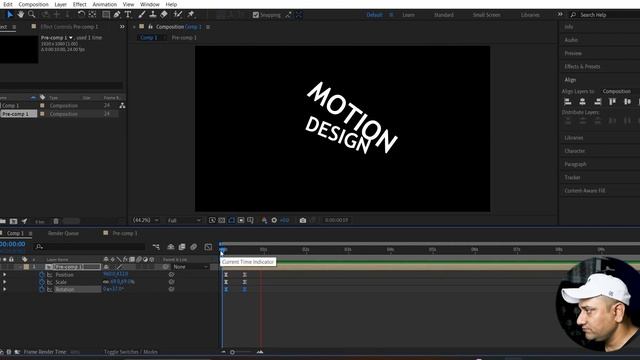Expand the Rotation property row
The height and width of the screenshot is (360, 640).
4,289
